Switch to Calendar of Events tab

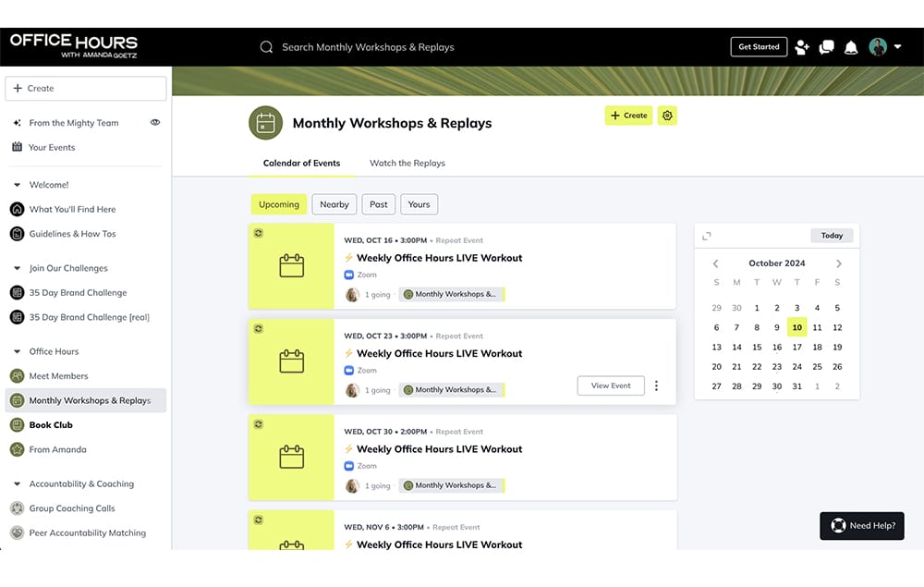click(302, 164)
